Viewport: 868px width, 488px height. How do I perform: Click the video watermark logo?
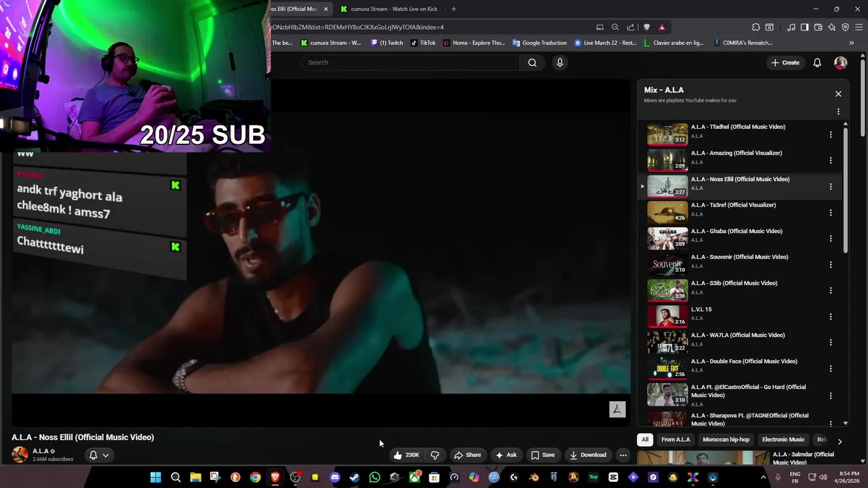pos(617,409)
